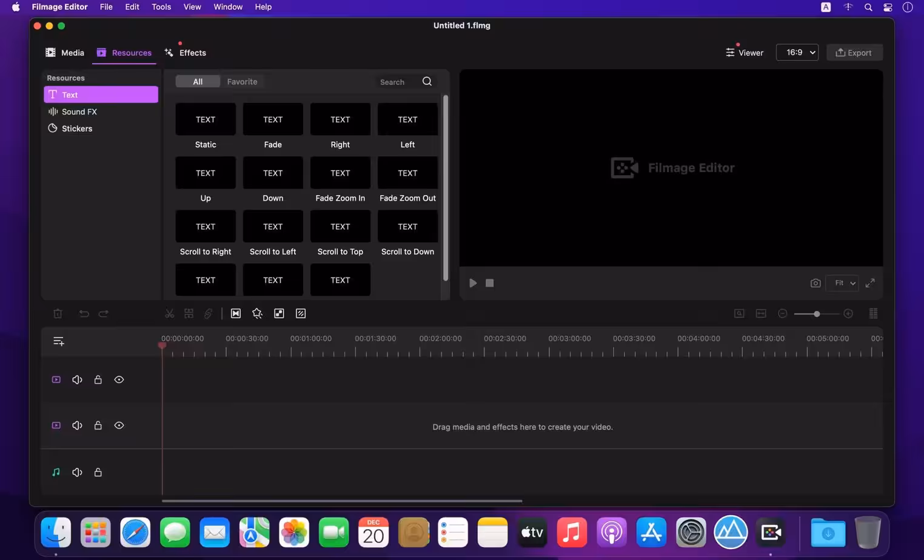Click the Export button

click(x=854, y=53)
